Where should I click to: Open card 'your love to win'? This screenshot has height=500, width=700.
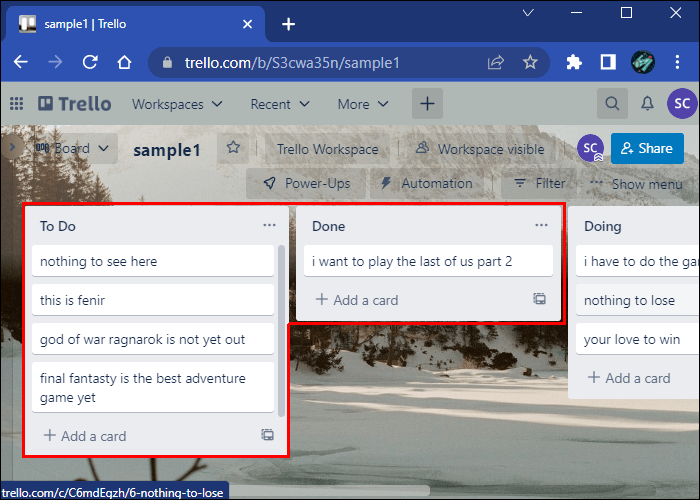pos(638,339)
